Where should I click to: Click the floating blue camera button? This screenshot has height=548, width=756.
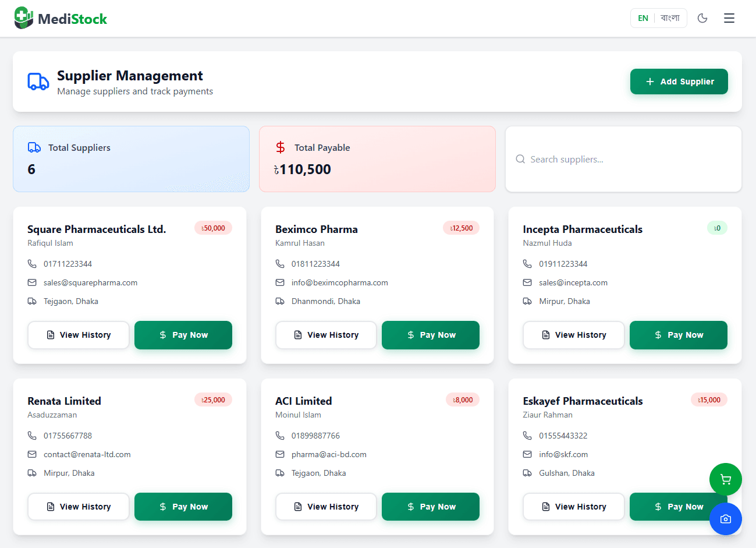pos(725,519)
